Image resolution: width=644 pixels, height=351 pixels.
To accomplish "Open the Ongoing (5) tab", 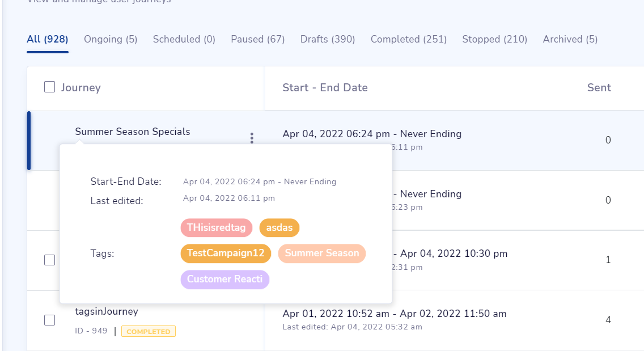I will coord(111,39).
